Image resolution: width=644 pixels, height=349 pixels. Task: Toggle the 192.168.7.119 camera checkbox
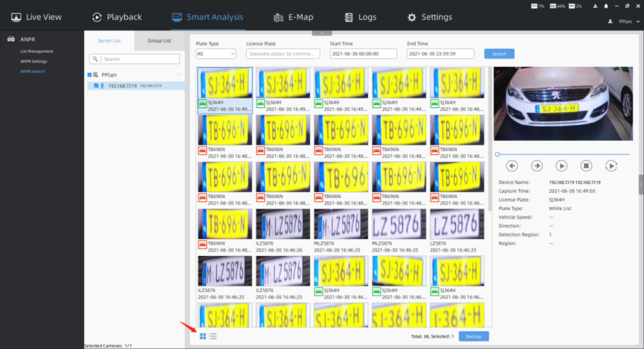point(96,85)
